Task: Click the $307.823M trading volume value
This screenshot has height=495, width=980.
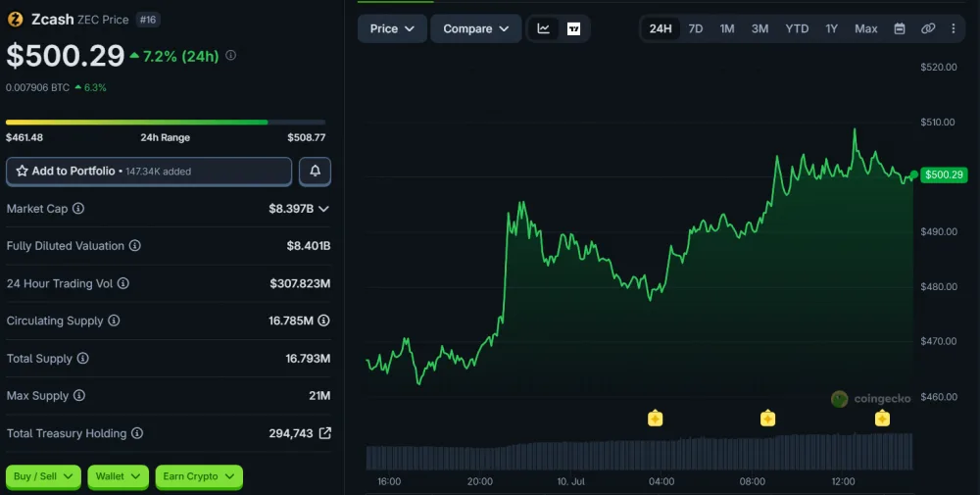Action: (x=300, y=283)
